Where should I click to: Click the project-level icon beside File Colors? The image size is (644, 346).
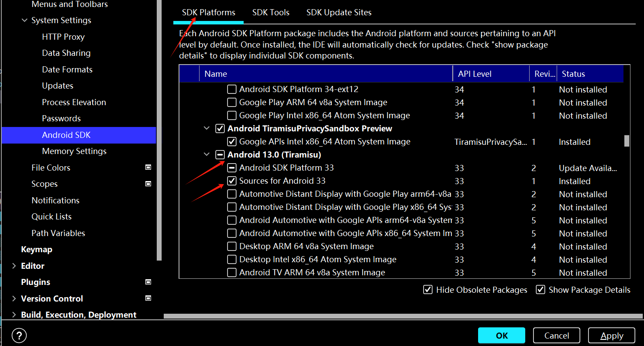pyautogui.click(x=148, y=168)
